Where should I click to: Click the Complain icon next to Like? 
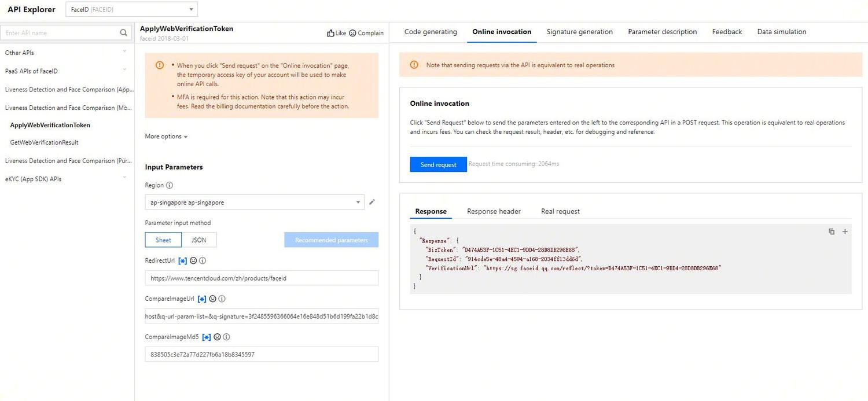click(352, 33)
